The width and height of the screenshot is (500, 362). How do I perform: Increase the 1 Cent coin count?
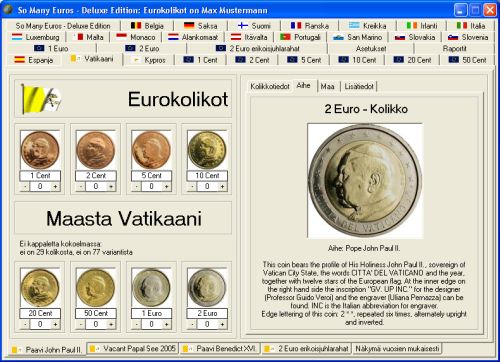(55, 187)
